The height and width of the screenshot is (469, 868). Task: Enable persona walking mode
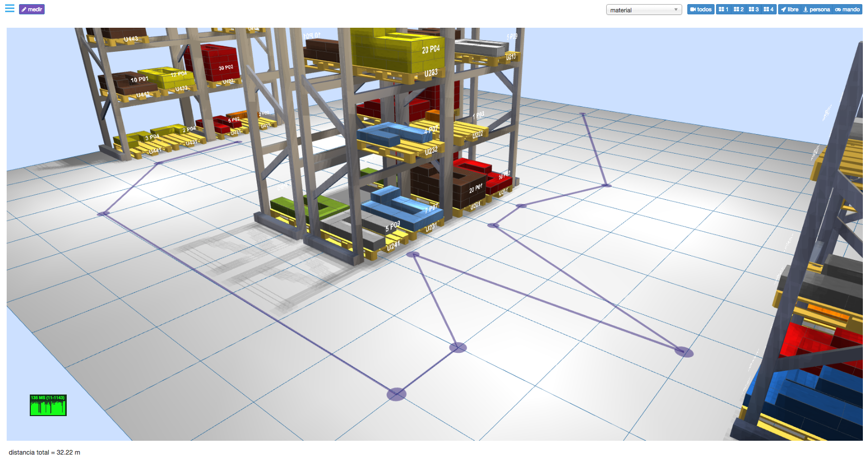816,9
